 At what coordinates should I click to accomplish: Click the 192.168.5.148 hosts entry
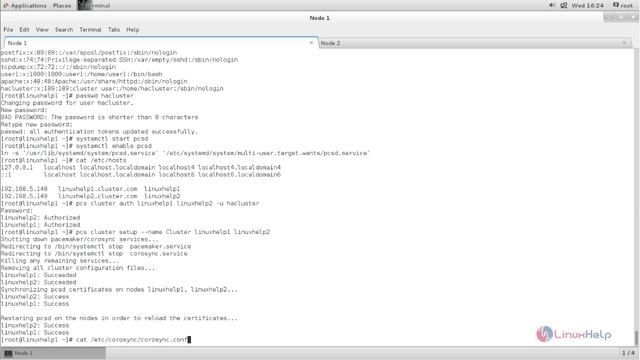pyautogui.click(x=90, y=189)
